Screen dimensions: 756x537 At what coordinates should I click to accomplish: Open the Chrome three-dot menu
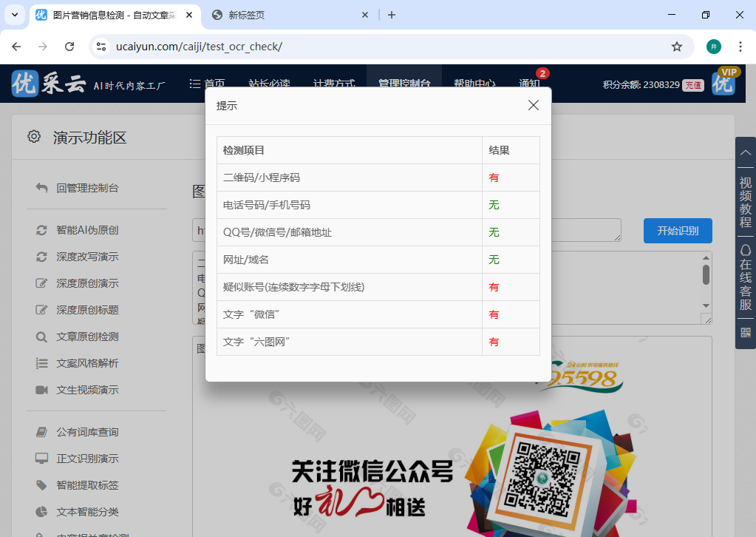740,46
